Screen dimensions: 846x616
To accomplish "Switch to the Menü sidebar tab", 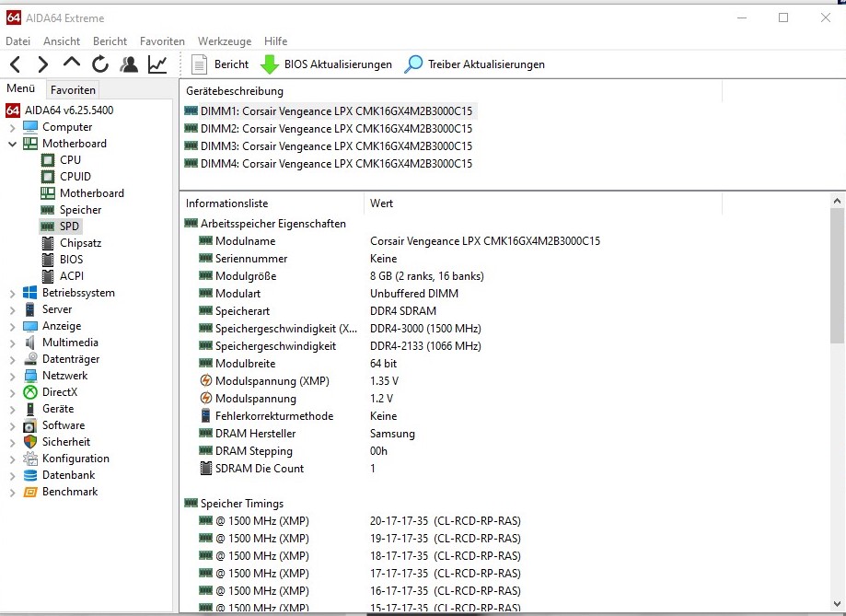I will pyautogui.click(x=21, y=88).
